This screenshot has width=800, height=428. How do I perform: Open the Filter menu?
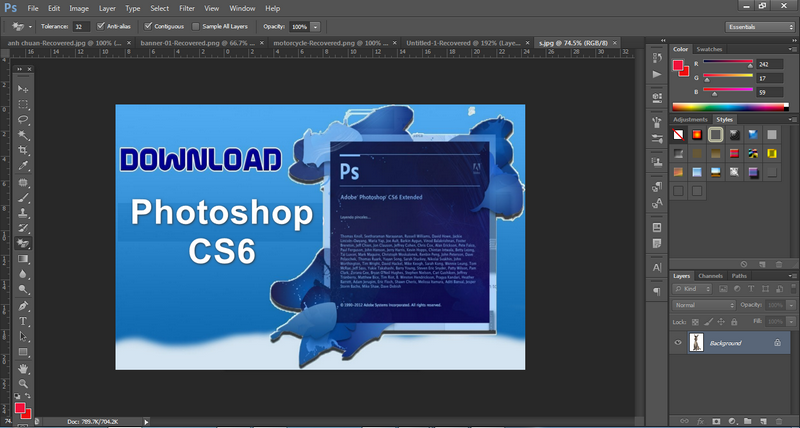(x=187, y=8)
